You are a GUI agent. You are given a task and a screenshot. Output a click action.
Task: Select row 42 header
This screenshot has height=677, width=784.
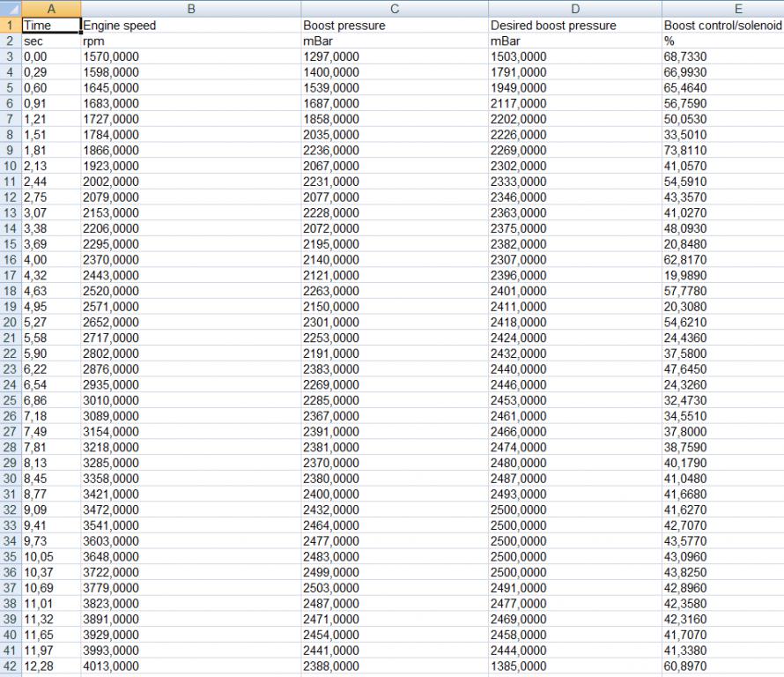click(x=10, y=666)
